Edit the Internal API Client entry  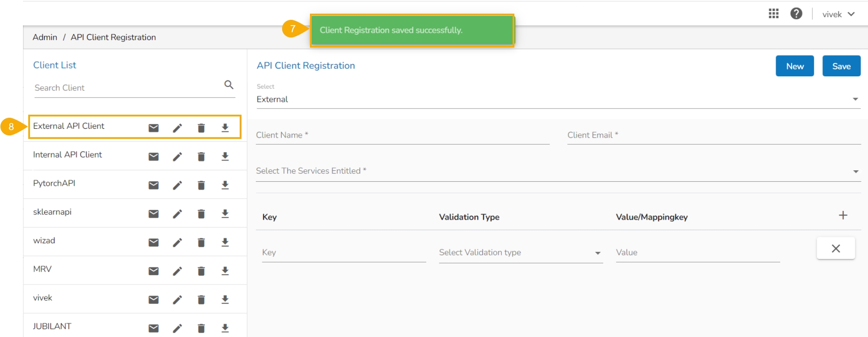point(177,157)
